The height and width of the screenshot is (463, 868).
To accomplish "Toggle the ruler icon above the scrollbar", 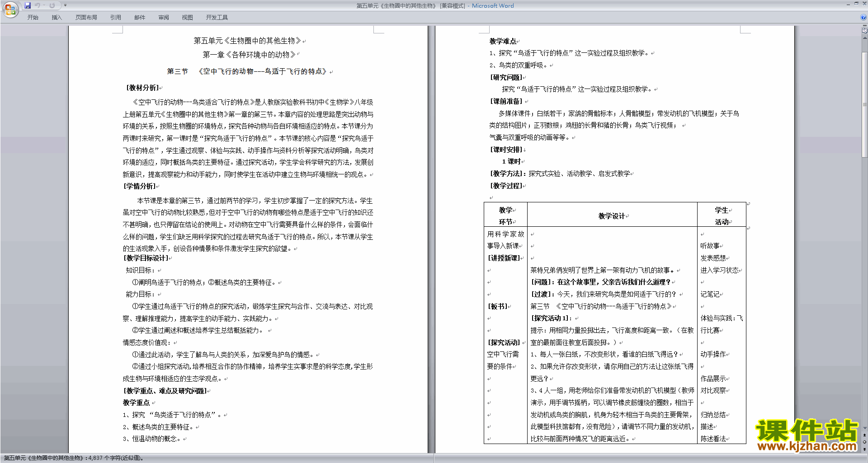I will tap(864, 31).
